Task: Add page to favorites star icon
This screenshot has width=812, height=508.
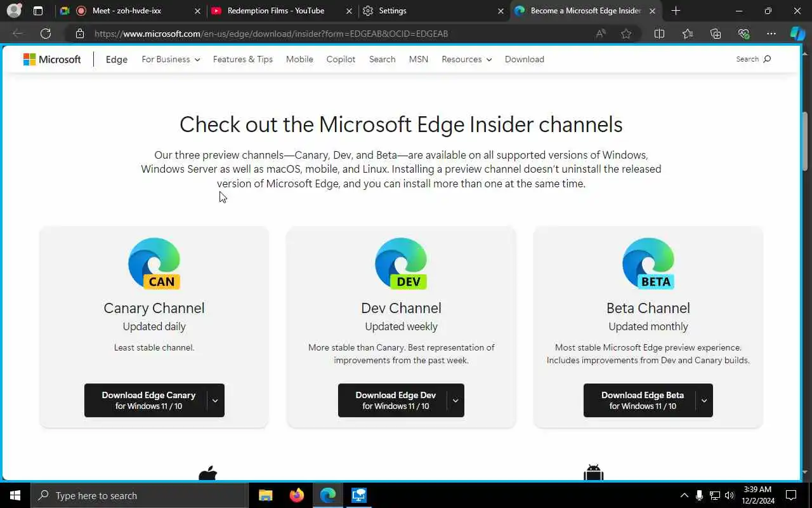Action: (x=626, y=34)
